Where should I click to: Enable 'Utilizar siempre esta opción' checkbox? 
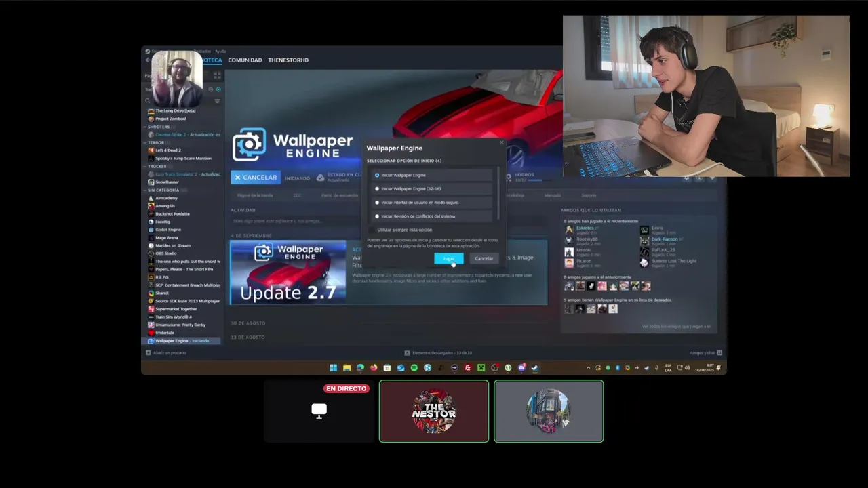(x=372, y=230)
